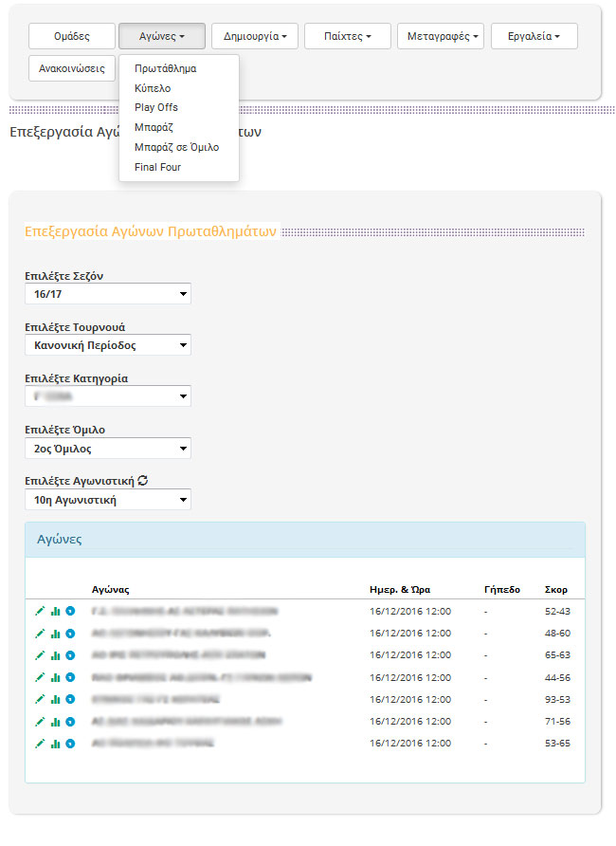Click the pencil icon for the 53-65 match
616x846 pixels.
(39, 744)
